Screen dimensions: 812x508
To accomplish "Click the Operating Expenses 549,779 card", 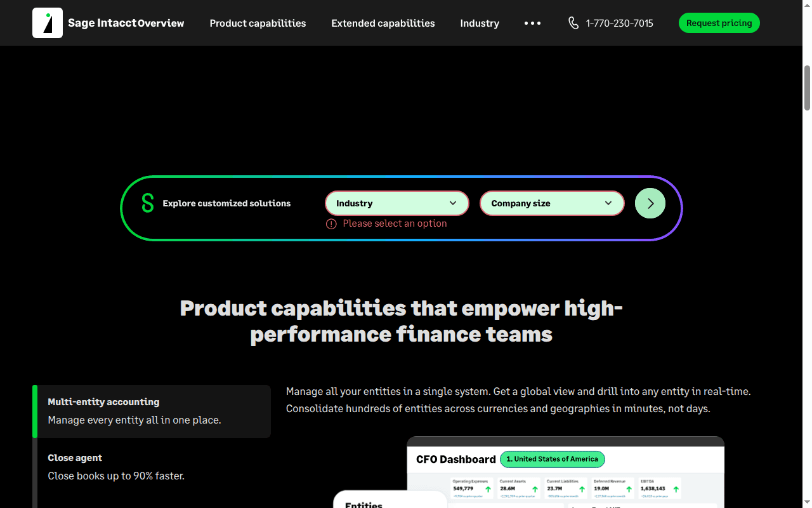I will 471,490.
